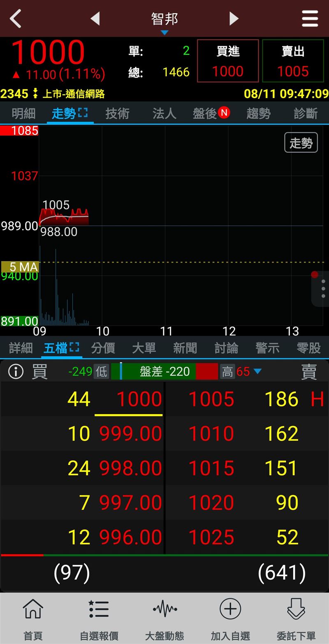Tap bid volume 44
The height and width of the screenshot is (644, 329).
(x=79, y=399)
